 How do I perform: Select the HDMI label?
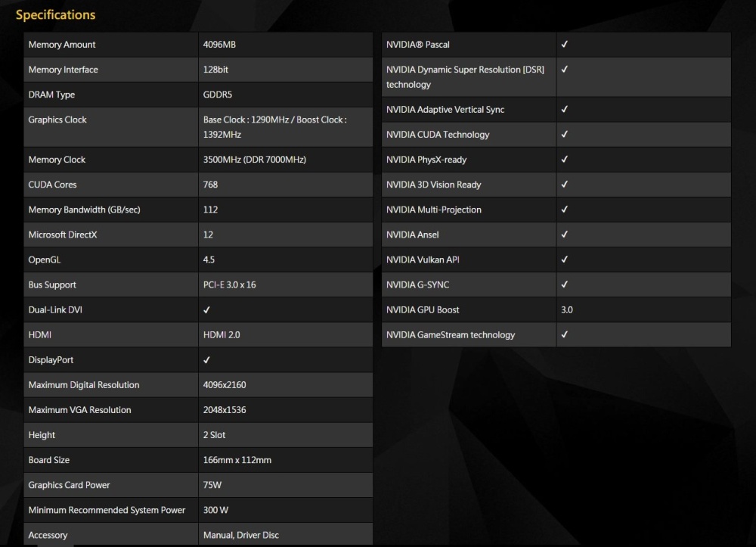[x=39, y=334]
